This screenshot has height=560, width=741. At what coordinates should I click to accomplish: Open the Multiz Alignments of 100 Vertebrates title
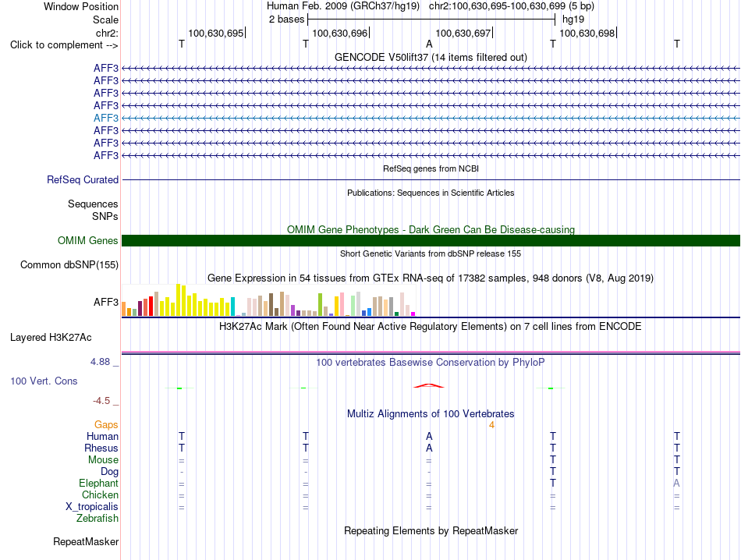click(431, 414)
